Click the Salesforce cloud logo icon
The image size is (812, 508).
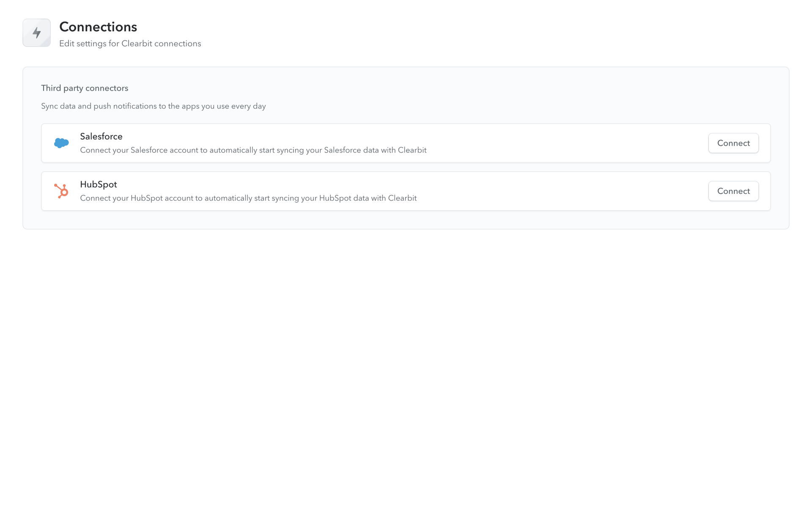point(61,143)
